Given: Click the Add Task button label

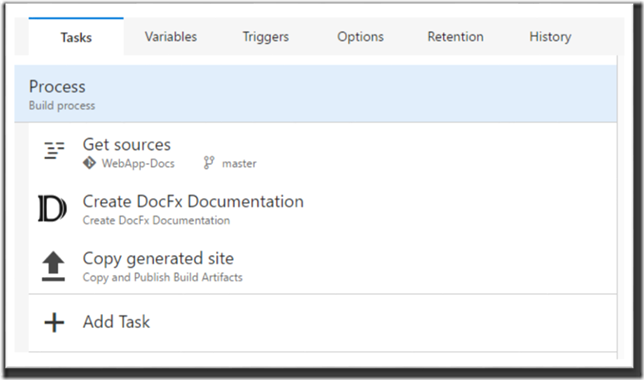Looking at the screenshot, I should click(x=116, y=322).
